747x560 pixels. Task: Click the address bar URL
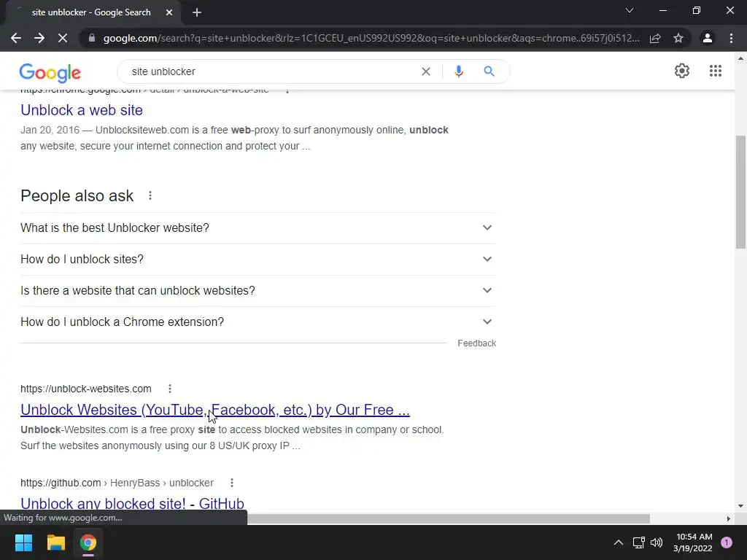click(x=371, y=38)
